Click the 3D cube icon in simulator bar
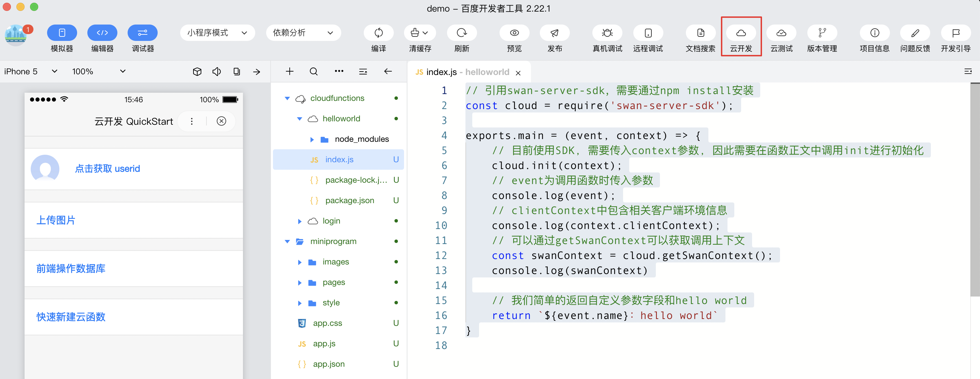 (197, 72)
